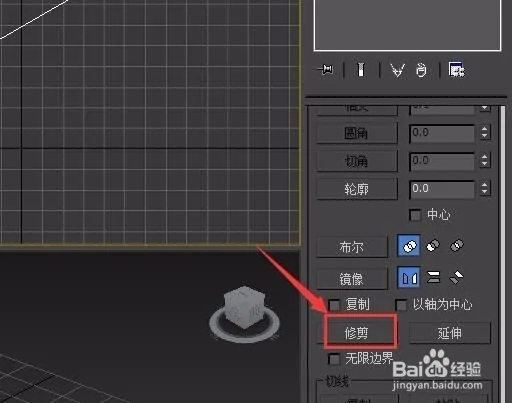
Task: Click the 轮廓 value input field
Action: coord(442,189)
